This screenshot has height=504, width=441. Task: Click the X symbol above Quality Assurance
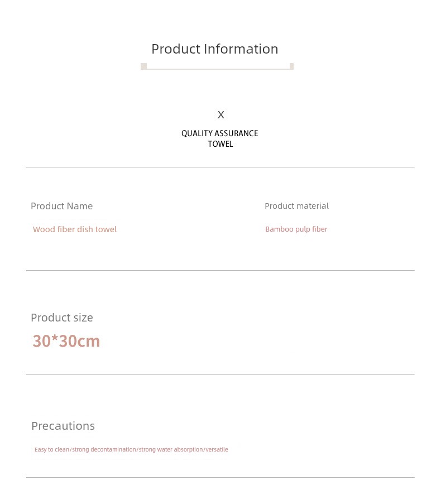pyautogui.click(x=221, y=115)
